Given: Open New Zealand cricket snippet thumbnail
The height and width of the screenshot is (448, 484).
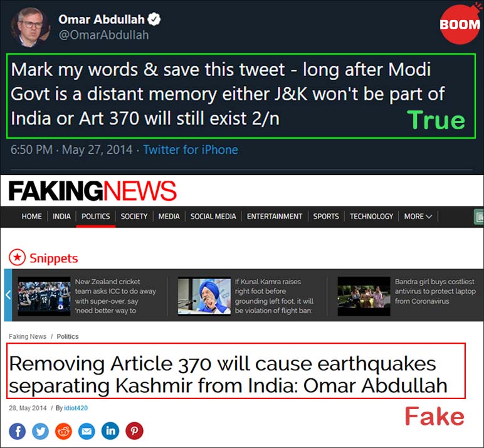Looking at the screenshot, I should [44, 296].
